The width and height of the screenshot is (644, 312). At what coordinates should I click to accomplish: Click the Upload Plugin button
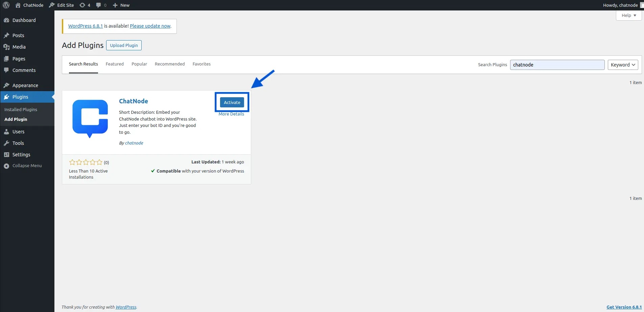pos(124,45)
